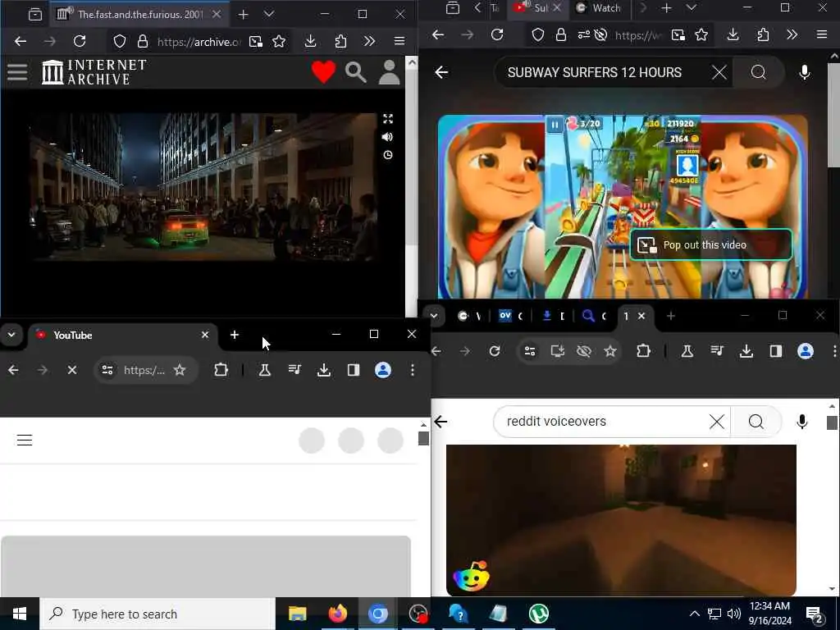
Task: Mute the archive video speaker icon
Action: pos(388,137)
